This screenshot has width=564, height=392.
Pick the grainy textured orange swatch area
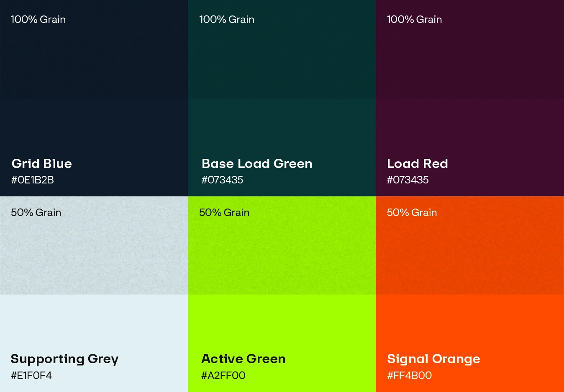(x=469, y=255)
